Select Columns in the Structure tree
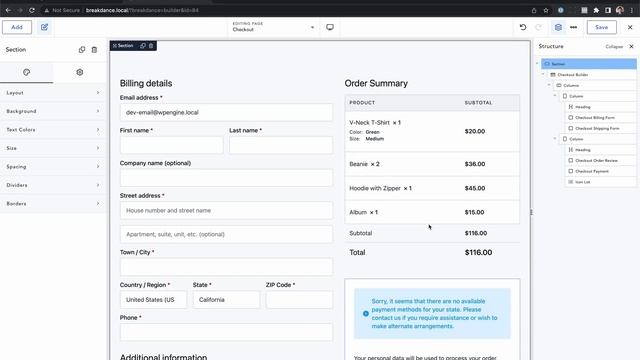Viewport: 640px width, 360px height. tap(594, 85)
